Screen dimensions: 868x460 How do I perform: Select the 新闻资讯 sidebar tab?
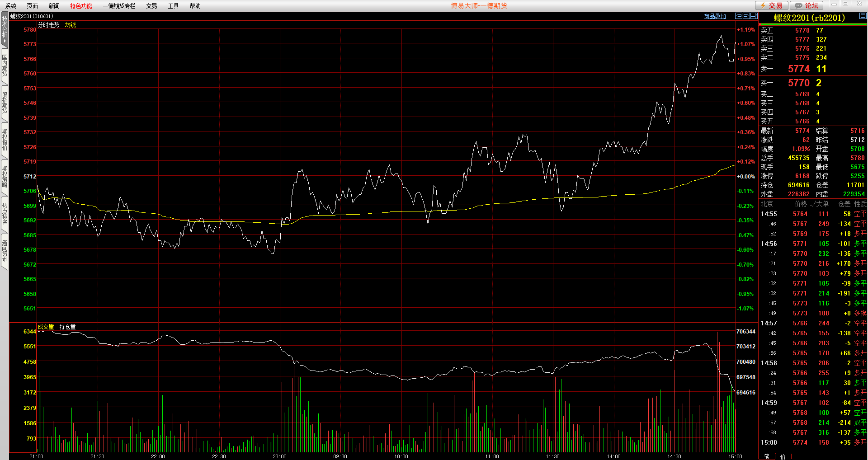click(5, 251)
